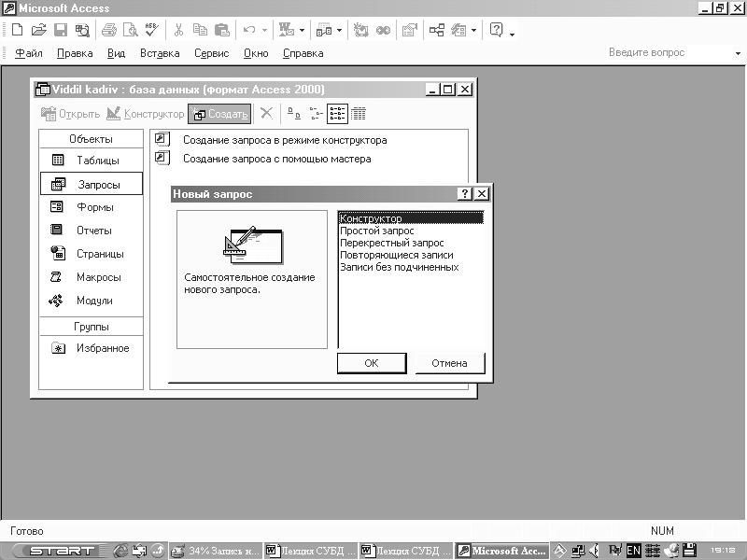The width and height of the screenshot is (747, 560).
Task: Click OK in the Новый запрос dialog
Action: 372,363
